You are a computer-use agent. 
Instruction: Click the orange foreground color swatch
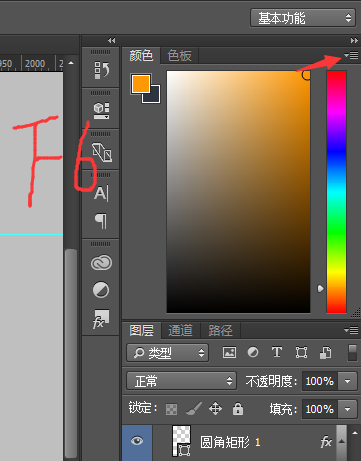141,84
